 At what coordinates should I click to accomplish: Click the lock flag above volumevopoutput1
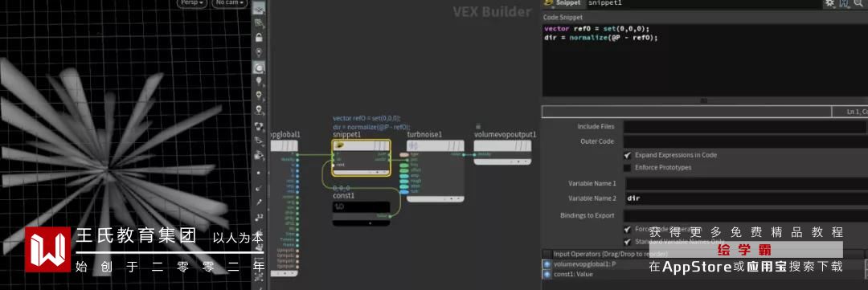click(x=477, y=126)
